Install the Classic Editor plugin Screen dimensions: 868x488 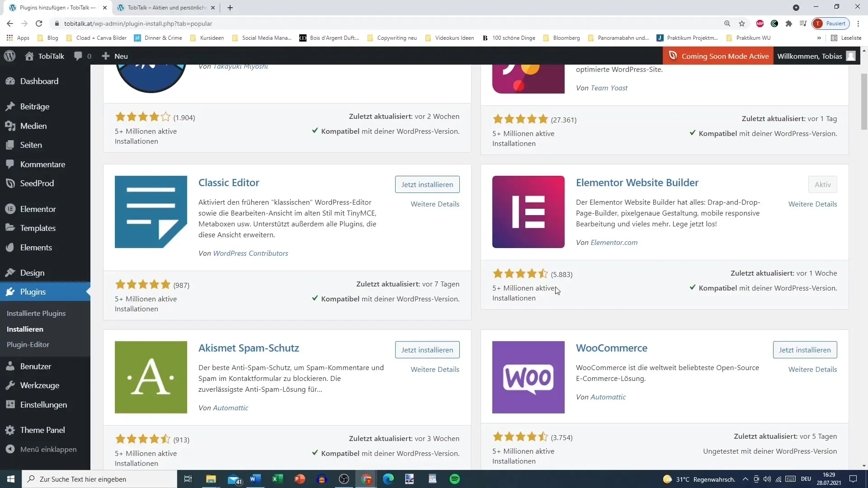(x=427, y=184)
